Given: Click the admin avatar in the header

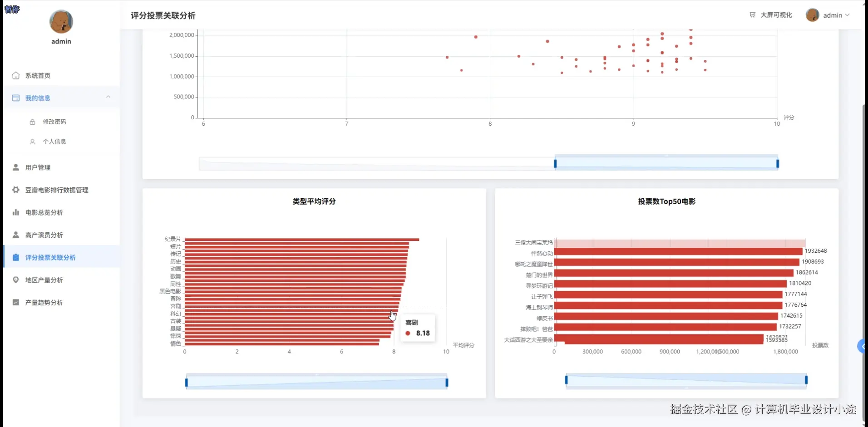Looking at the screenshot, I should point(812,15).
